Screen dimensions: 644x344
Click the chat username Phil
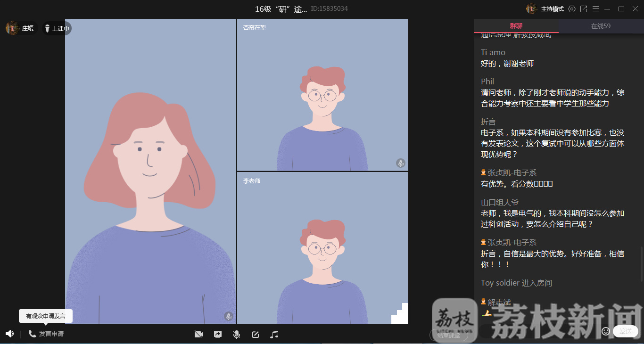pyautogui.click(x=487, y=82)
